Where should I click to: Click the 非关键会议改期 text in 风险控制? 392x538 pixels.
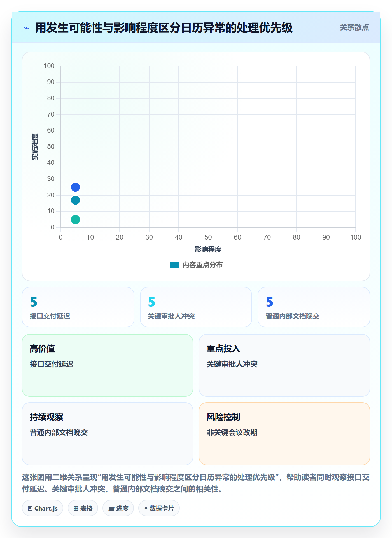coord(232,432)
